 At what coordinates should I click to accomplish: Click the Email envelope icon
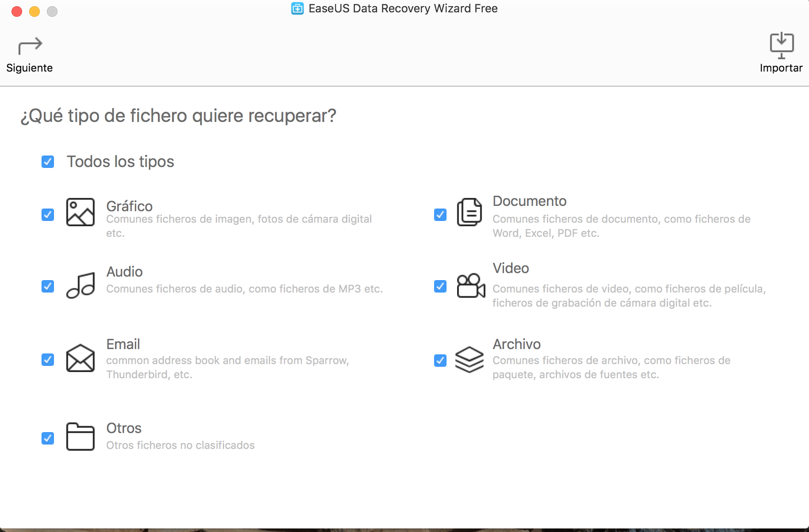click(x=80, y=358)
